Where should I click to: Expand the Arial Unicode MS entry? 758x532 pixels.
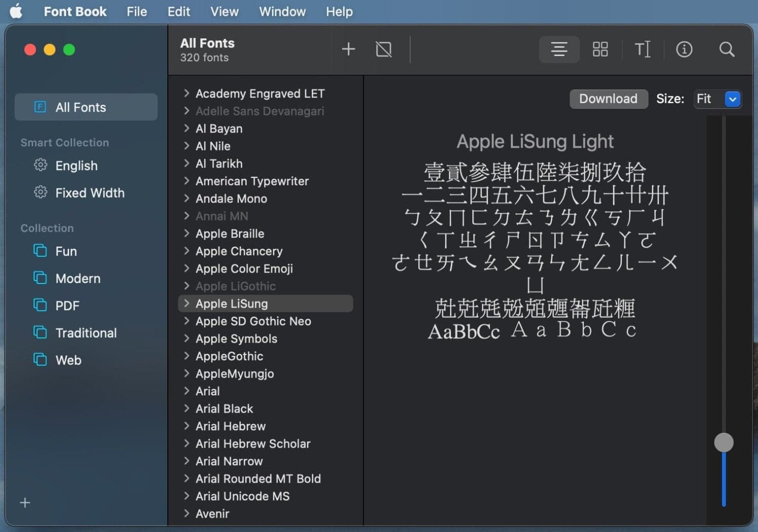point(187,496)
